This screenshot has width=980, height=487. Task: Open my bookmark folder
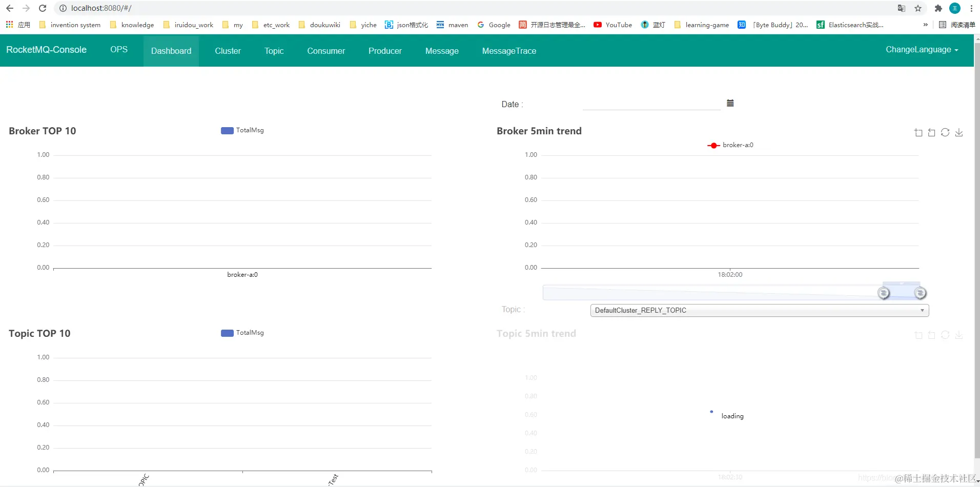tap(233, 25)
